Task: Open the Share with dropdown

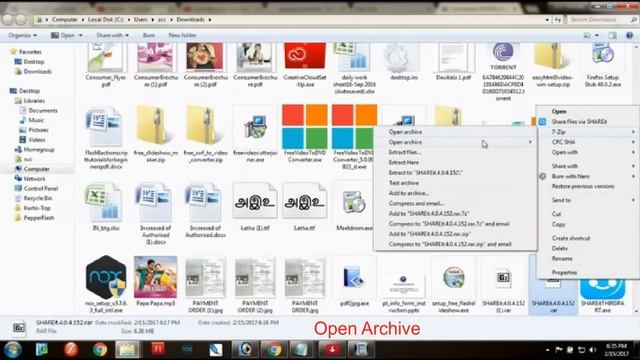Action: (x=112, y=36)
